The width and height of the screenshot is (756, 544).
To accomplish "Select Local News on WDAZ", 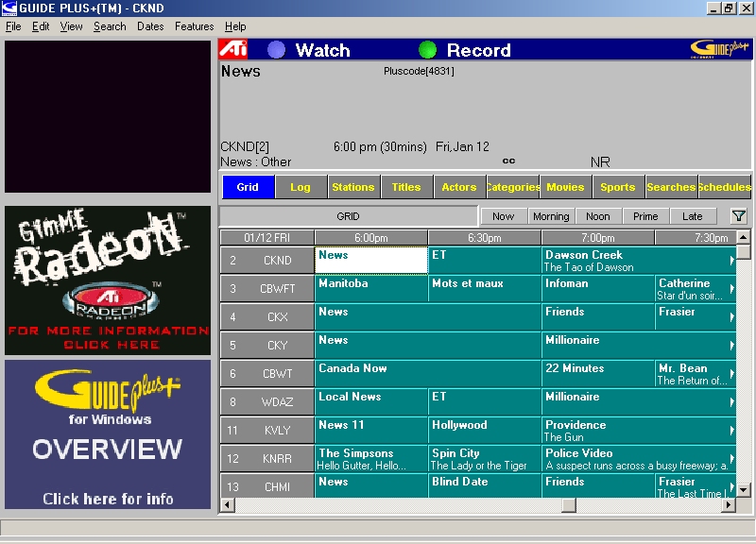I will pyautogui.click(x=371, y=401).
